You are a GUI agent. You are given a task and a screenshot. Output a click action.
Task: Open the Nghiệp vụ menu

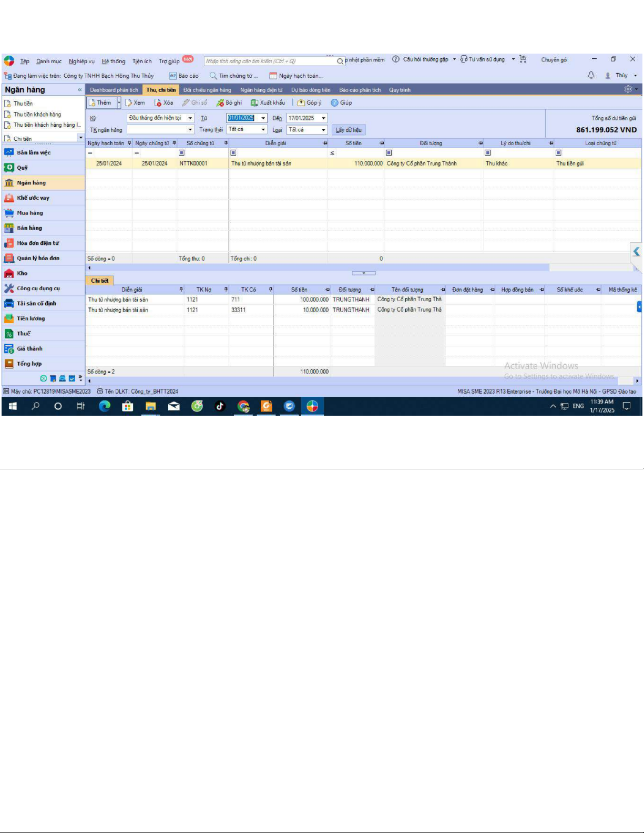pos(81,61)
